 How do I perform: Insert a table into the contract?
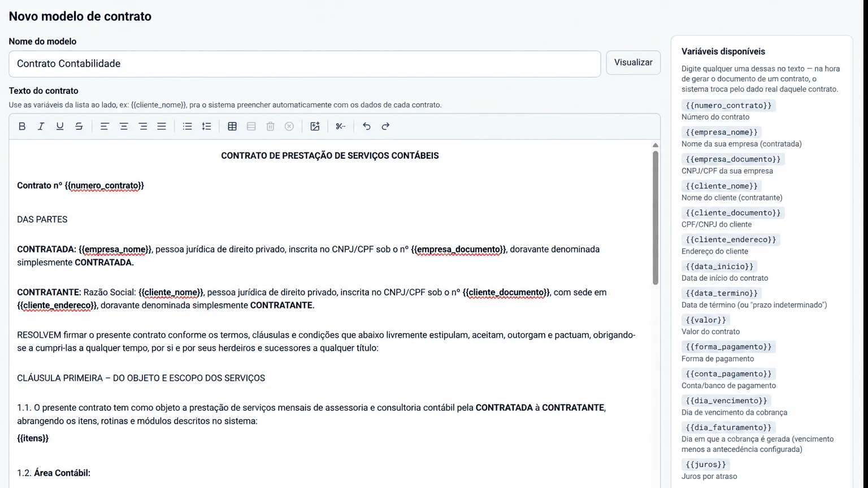coord(232,127)
